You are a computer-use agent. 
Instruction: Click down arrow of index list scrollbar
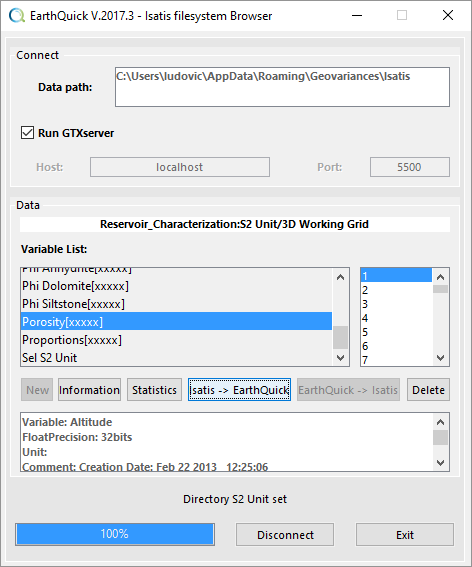[441, 358]
